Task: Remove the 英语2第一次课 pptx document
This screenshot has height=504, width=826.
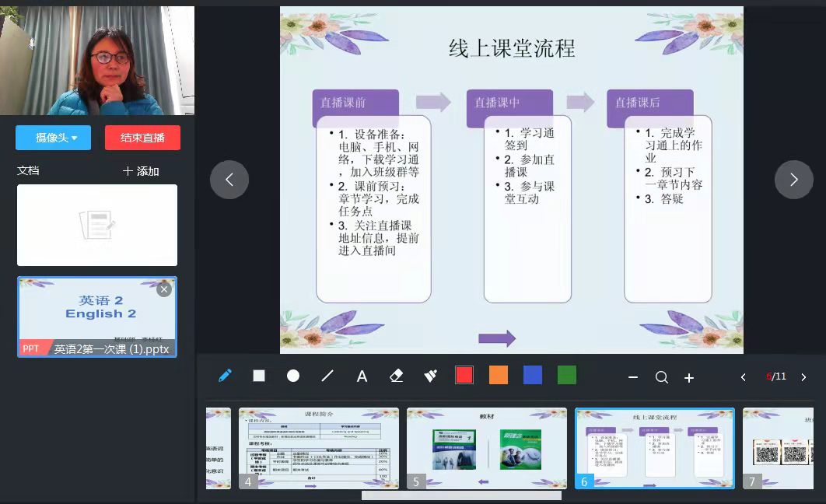Action: pyautogui.click(x=164, y=289)
